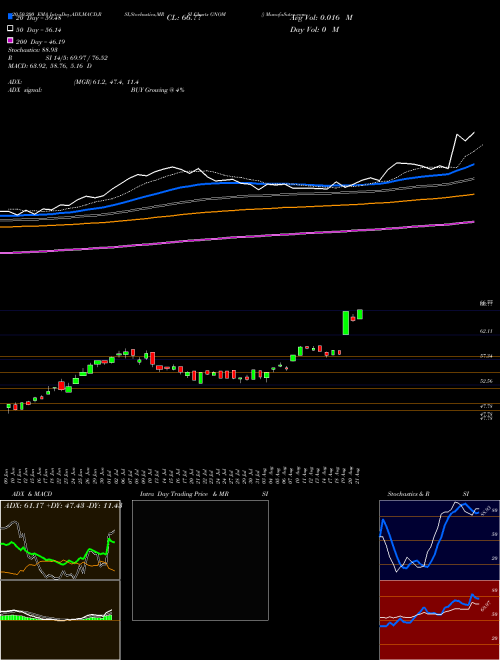Select the tall green breakout candlestick
Image resolution: width=500 pixels, height=660 pixels.
(346, 323)
